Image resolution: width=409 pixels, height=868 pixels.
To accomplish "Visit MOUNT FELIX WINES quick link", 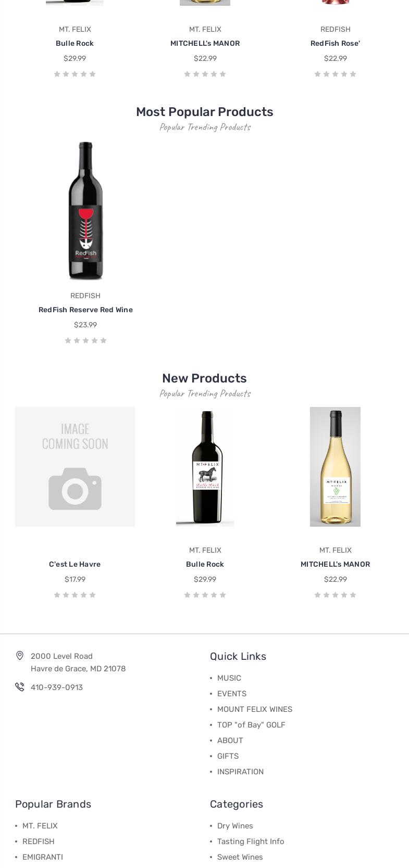I will pyautogui.click(x=255, y=709).
